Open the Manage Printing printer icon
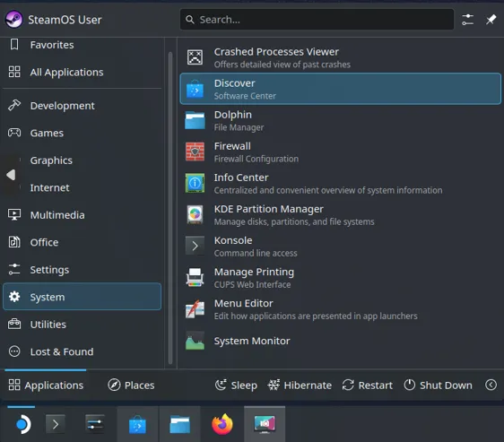The height and width of the screenshot is (442, 504). tap(195, 277)
